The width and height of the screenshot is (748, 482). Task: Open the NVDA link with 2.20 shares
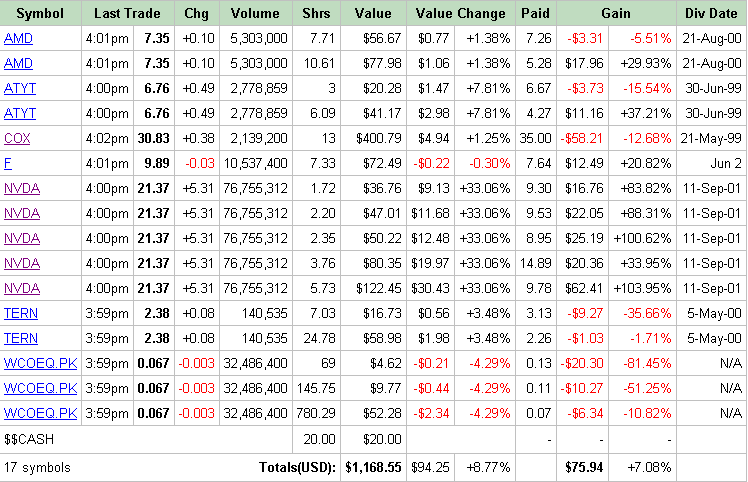tap(22, 213)
